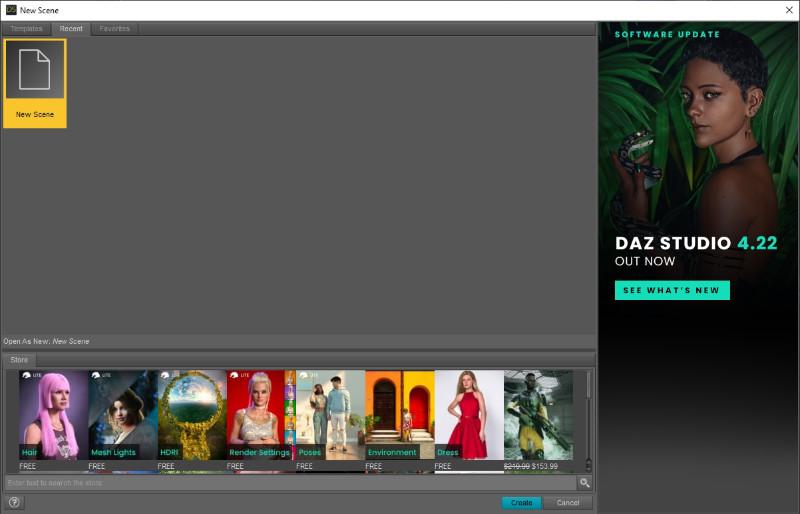Open the free Hair store item
The height and width of the screenshot is (514, 800).
point(53,415)
